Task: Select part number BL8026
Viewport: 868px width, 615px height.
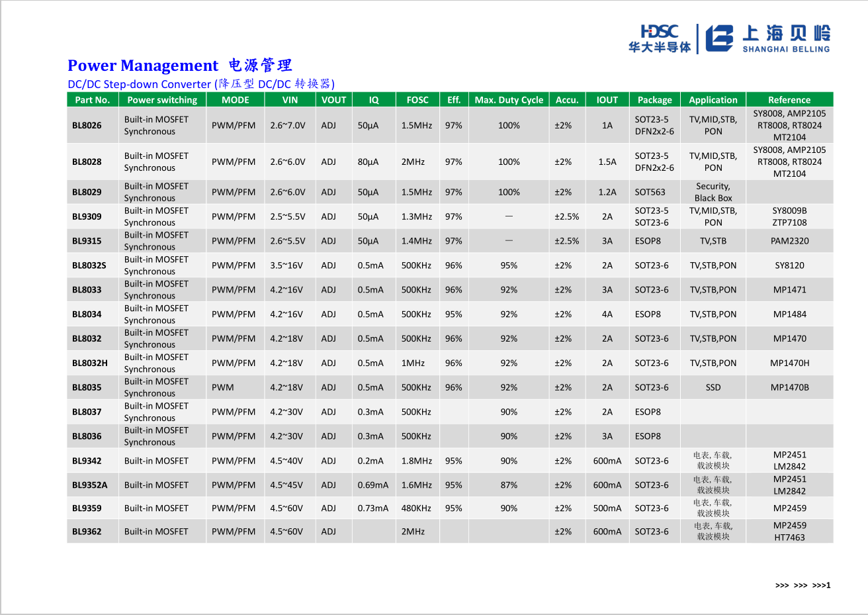Action: click(x=87, y=125)
